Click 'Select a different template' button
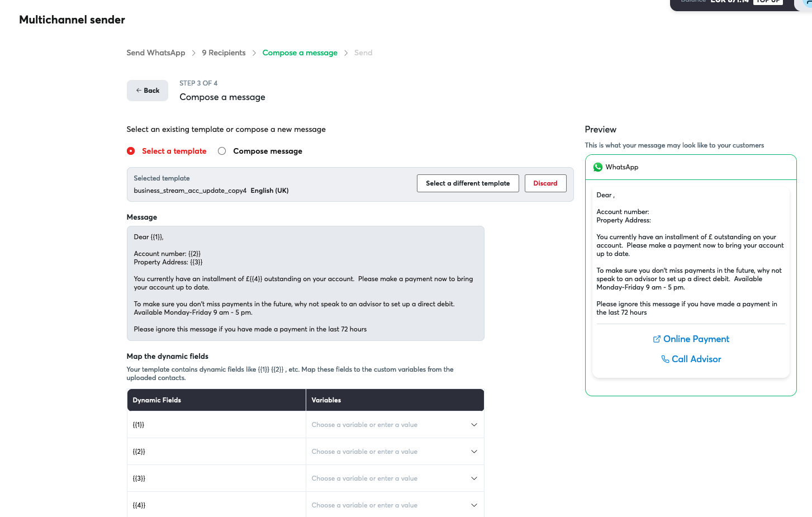Image resolution: width=812 pixels, height=517 pixels. pyautogui.click(x=467, y=183)
